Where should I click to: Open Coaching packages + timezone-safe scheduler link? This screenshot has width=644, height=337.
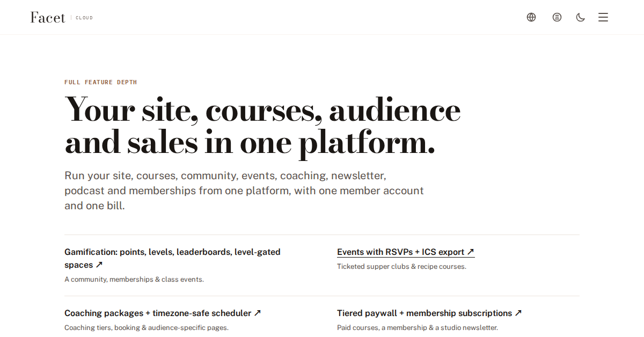pos(163,313)
